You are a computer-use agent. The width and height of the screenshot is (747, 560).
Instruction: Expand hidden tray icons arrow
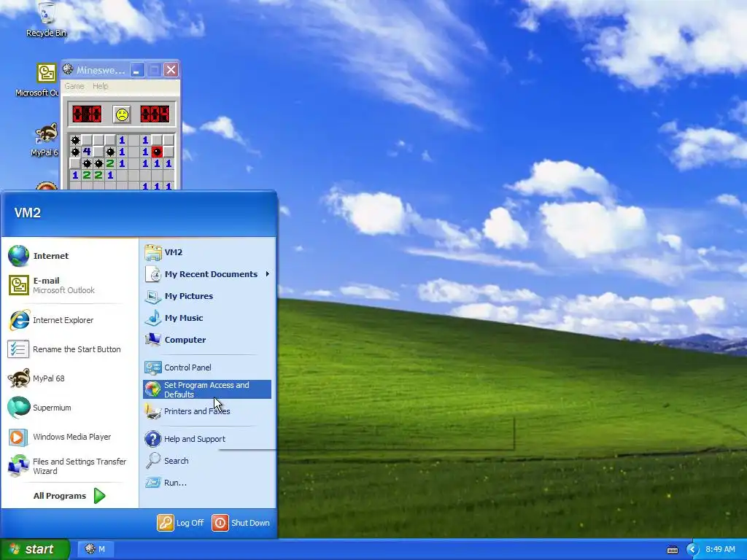692,550
